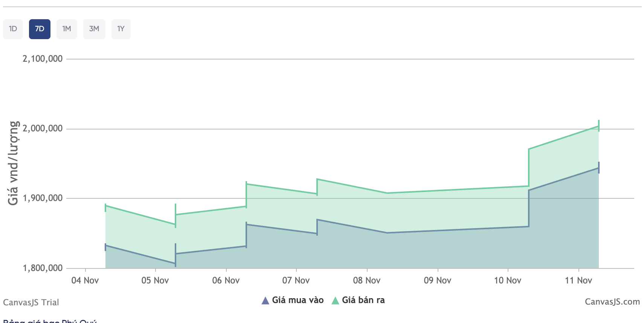This screenshot has height=323, width=644.
Task: Click the 07 Nov x-axis label
Action: click(296, 280)
